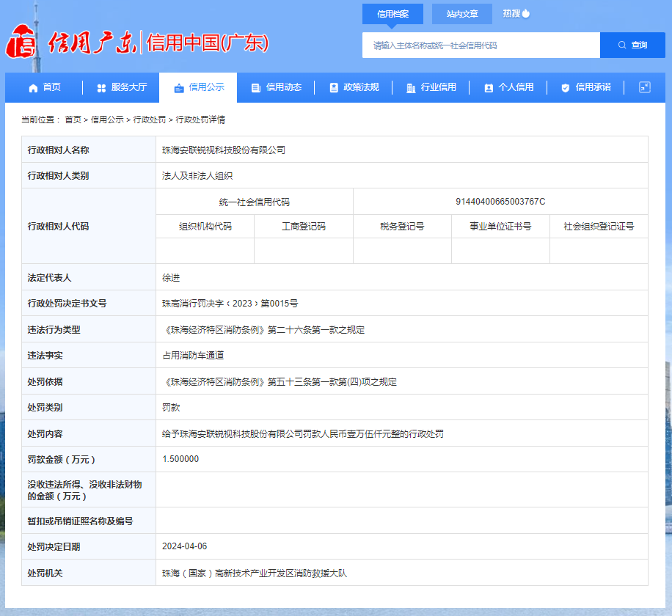Go to 行政处罚 in the breadcrumb
Screen dimensions: 672x616
[149, 120]
